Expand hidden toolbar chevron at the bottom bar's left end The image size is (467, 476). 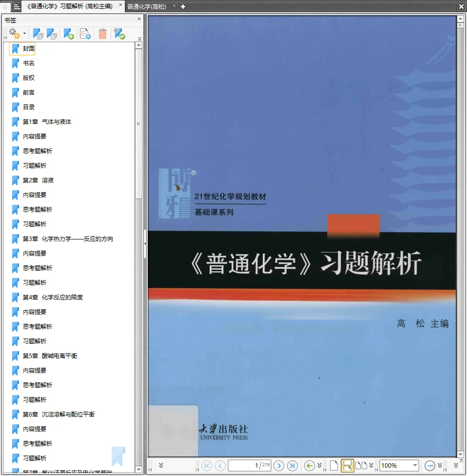tap(161, 465)
